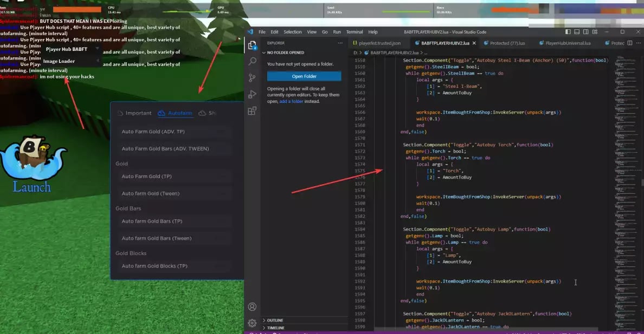Expand the Timeline section

(275, 328)
